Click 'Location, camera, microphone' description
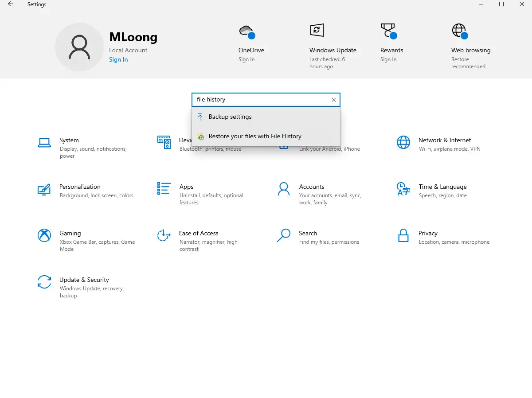 point(454,242)
